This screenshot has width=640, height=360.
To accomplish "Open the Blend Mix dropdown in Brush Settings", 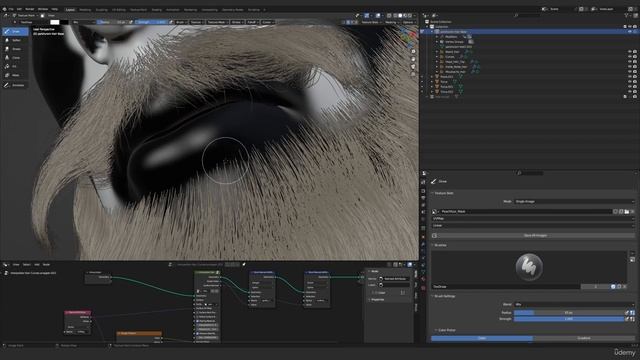I will (574, 304).
